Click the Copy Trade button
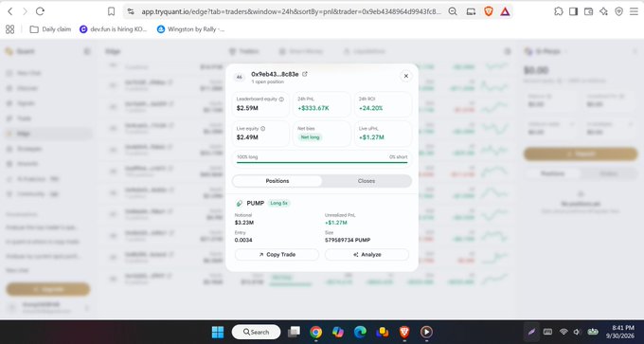Image resolution: width=644 pixels, height=344 pixels. [277, 254]
